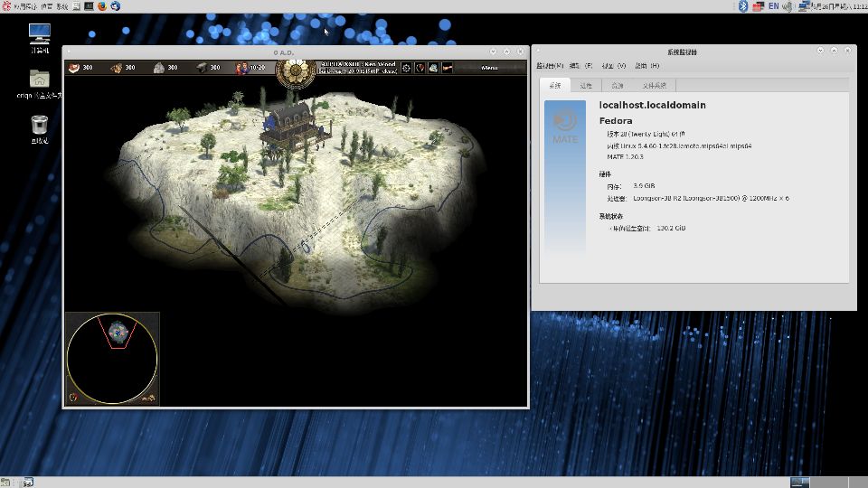Minimize the 0 A.D. window
The width and height of the screenshot is (868, 488).
pos(494,52)
